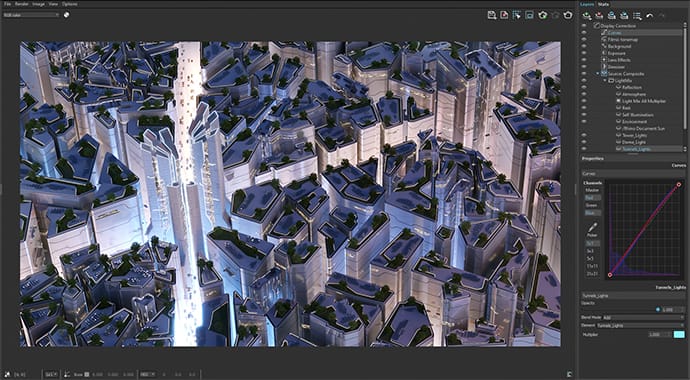Select the Reflection layer in LightMix
690x380 pixels.
point(632,87)
